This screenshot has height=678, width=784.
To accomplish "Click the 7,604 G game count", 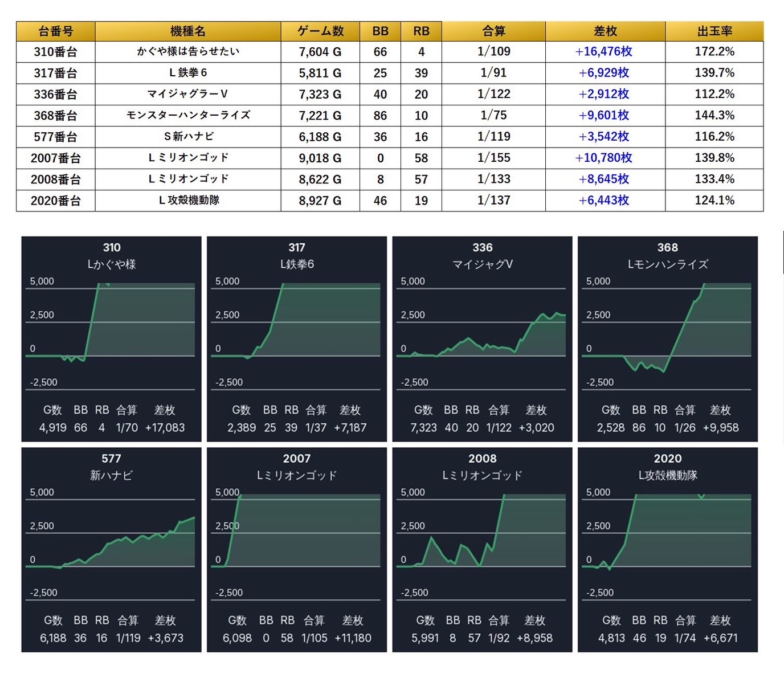I will (320, 52).
